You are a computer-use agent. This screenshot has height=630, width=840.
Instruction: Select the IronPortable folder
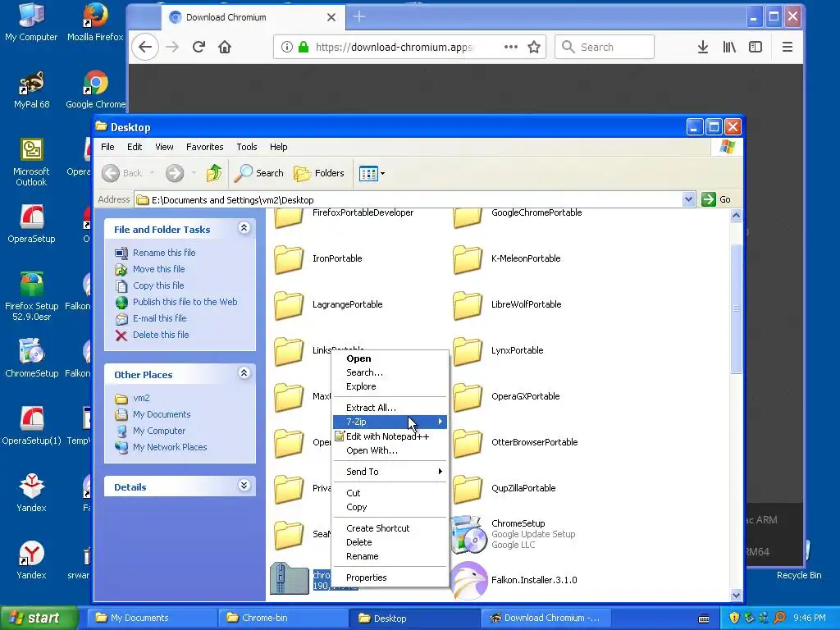coord(318,258)
